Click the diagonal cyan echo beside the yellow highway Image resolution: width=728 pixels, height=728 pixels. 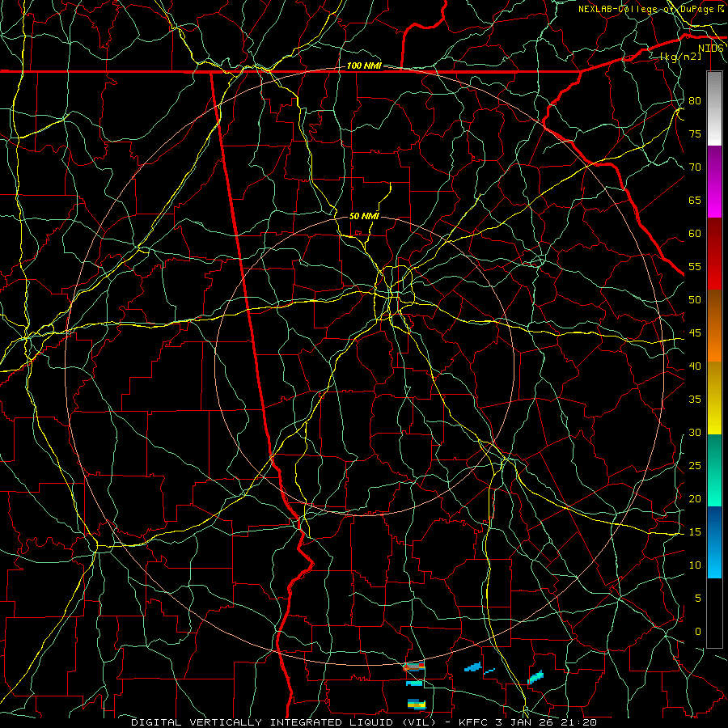535,677
